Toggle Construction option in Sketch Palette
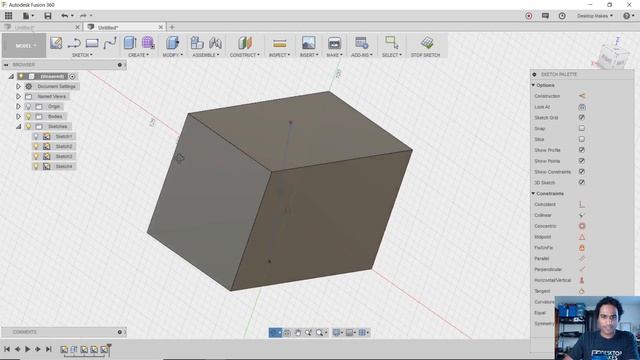The height and width of the screenshot is (360, 640). click(582, 96)
